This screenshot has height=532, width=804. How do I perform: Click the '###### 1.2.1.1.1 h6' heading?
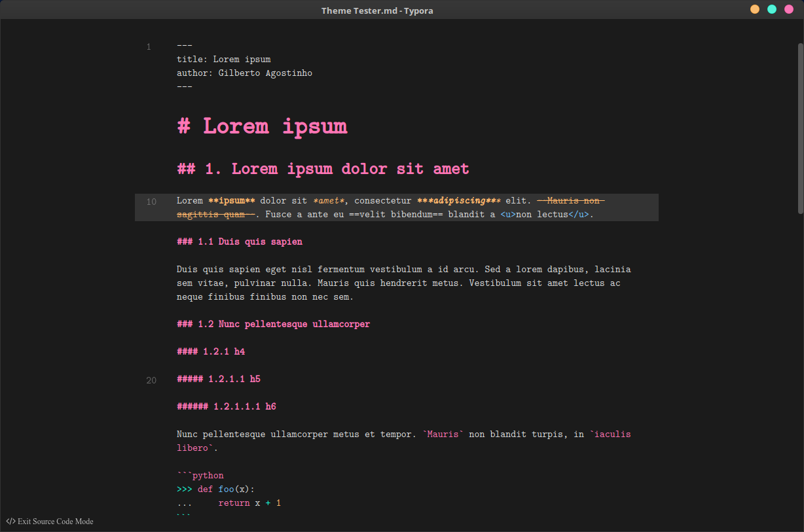227,406
